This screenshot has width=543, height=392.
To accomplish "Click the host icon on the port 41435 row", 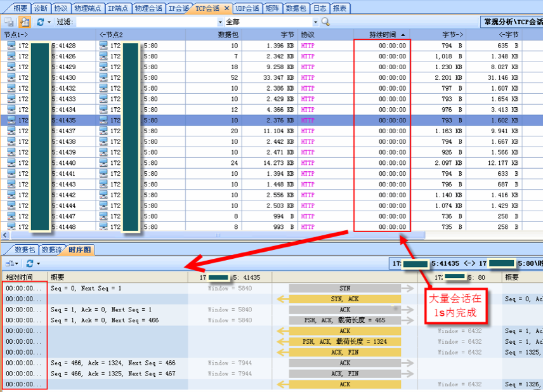I will click(11, 120).
